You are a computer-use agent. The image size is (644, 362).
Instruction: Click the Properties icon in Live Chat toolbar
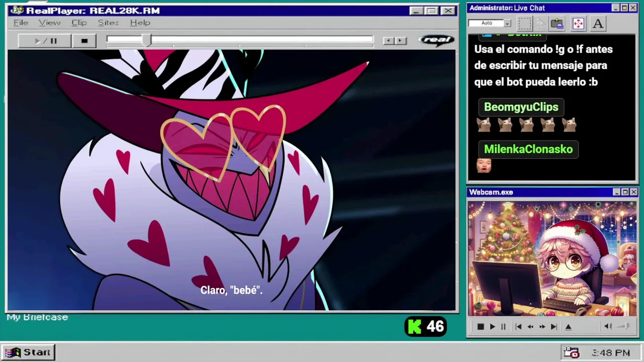coord(557,24)
